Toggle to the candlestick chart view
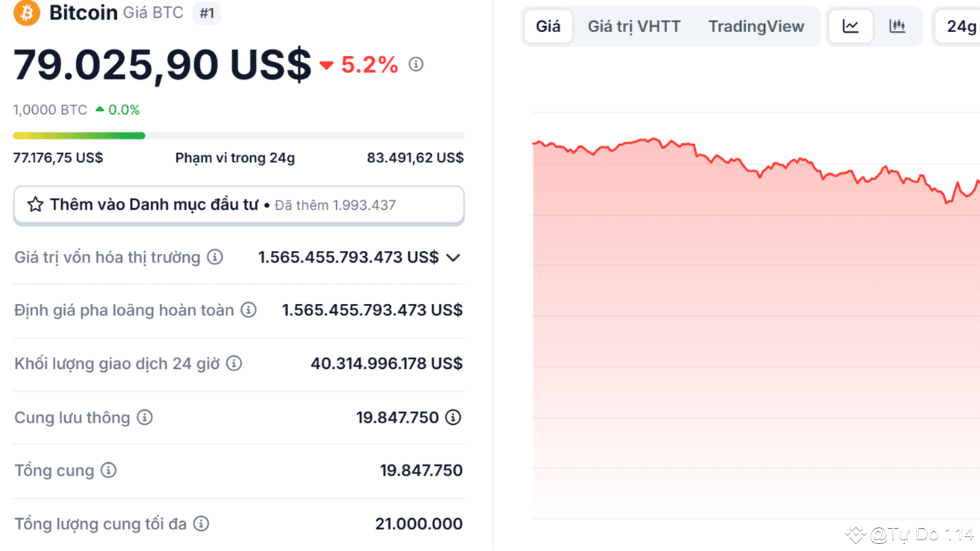 pyautogui.click(x=897, y=25)
